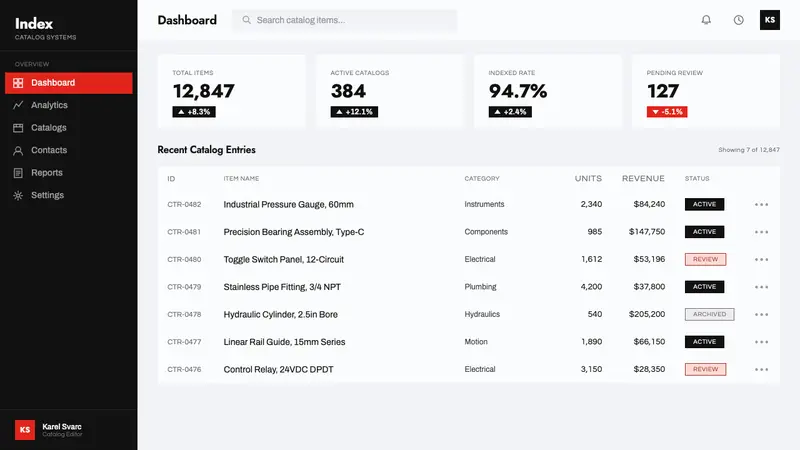Open the Catalogs section
800x450 pixels.
[x=69, y=128]
